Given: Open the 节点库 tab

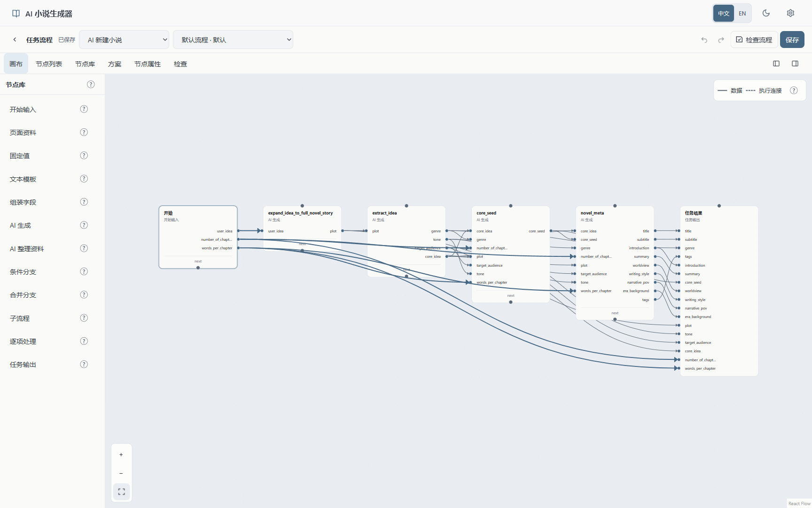Looking at the screenshot, I should click(x=85, y=64).
